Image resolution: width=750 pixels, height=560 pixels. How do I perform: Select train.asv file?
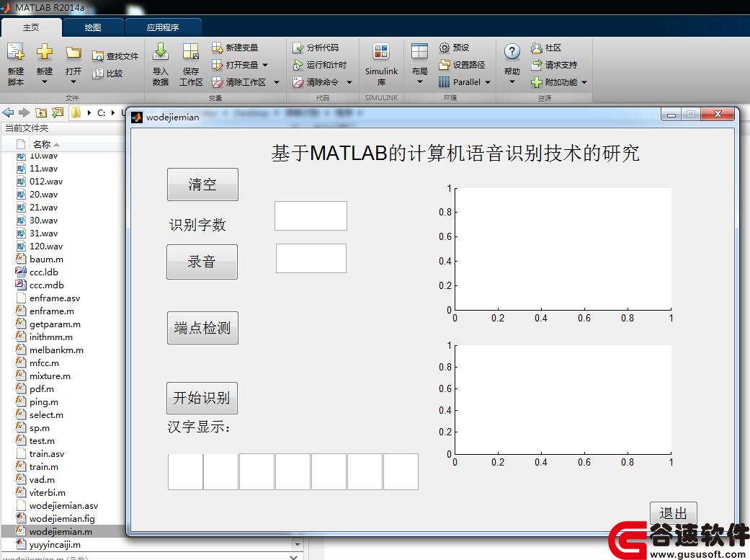coord(46,454)
